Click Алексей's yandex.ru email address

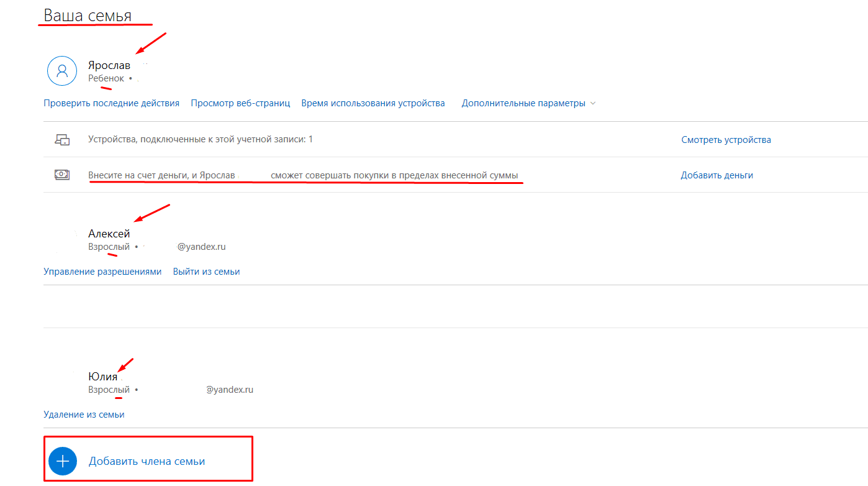[x=201, y=247]
